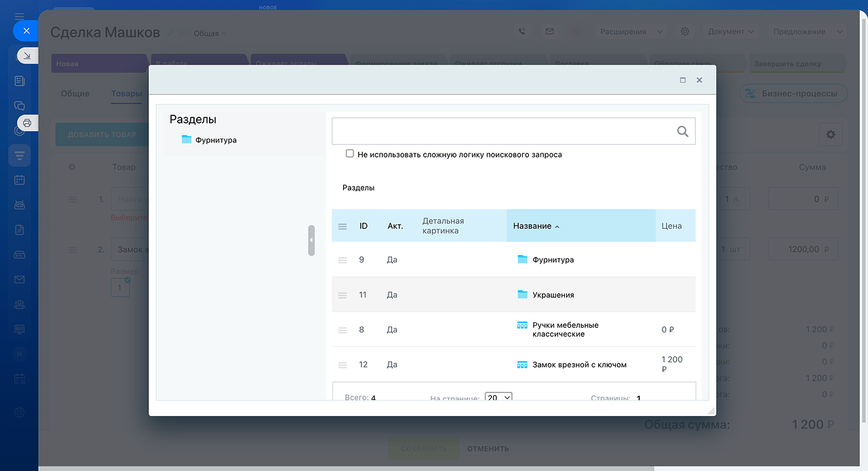This screenshot has width=868, height=471.
Task: Select Фурнитура in the Разделы tree
Action: (216, 140)
